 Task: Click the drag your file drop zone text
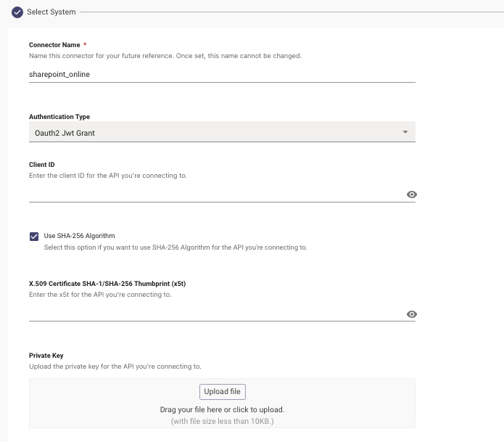pyautogui.click(x=223, y=409)
